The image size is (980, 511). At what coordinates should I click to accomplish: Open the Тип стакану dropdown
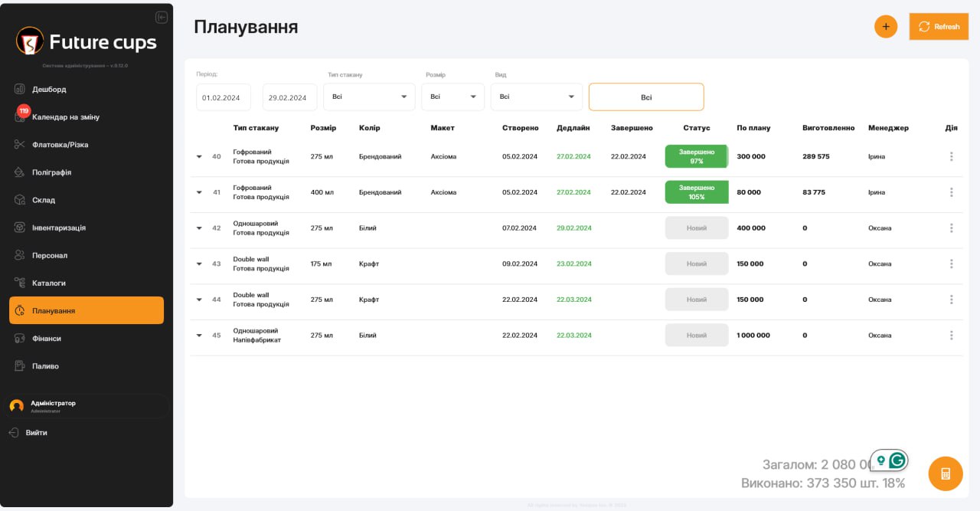pyautogui.click(x=369, y=97)
